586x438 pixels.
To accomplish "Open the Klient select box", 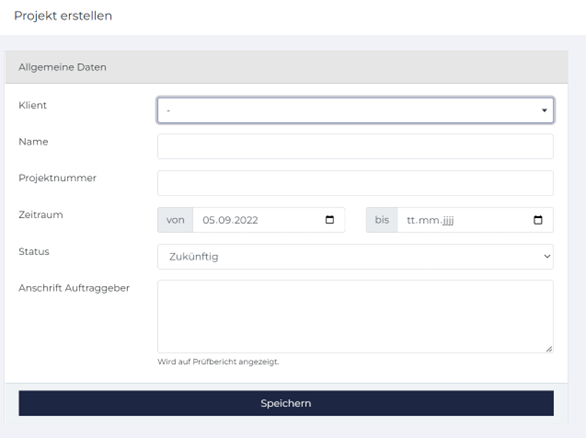I will pyautogui.click(x=355, y=110).
